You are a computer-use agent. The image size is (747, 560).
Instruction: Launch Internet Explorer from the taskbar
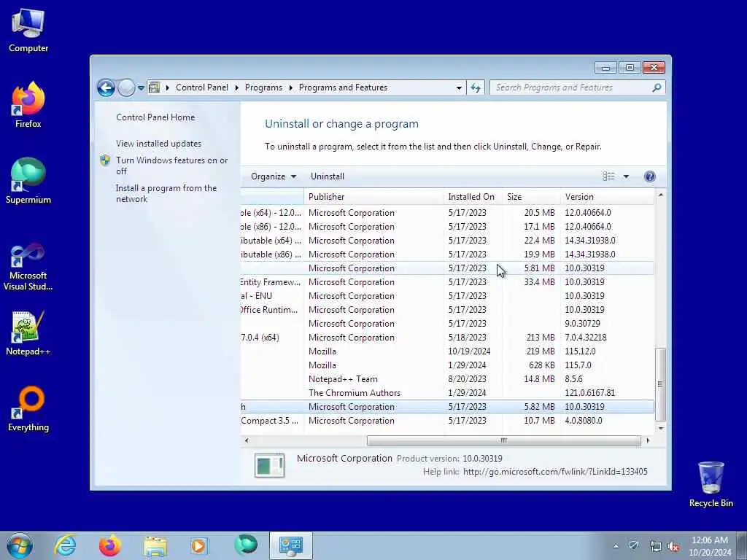click(65, 545)
